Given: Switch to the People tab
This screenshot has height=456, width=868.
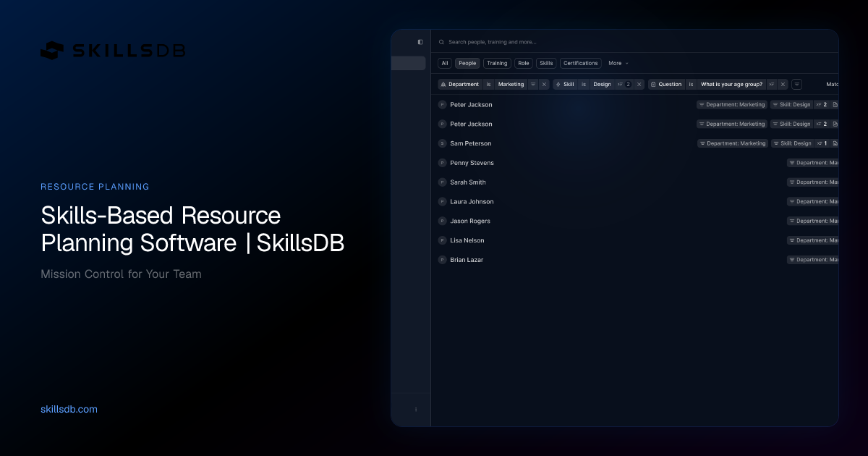Looking at the screenshot, I should coord(467,63).
